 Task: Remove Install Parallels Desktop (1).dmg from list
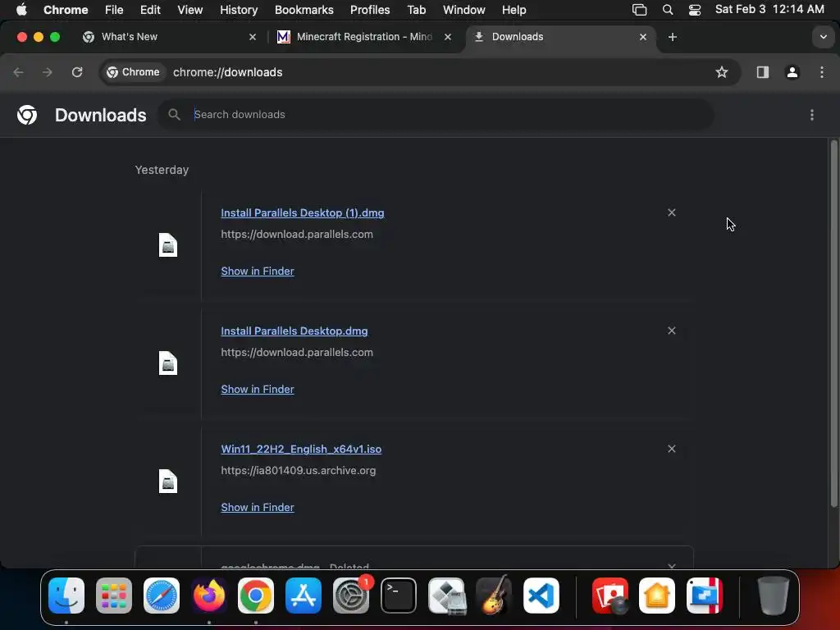671,212
